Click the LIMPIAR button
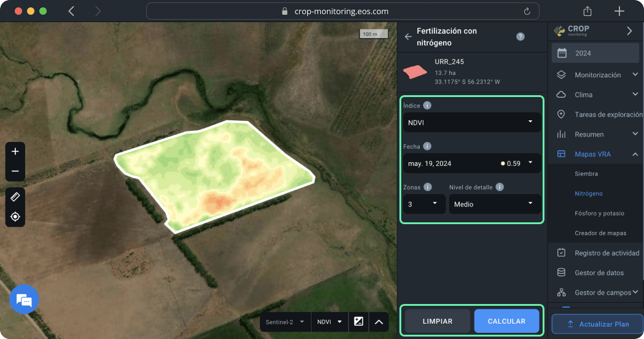This screenshot has height=339, width=644. pos(438,321)
